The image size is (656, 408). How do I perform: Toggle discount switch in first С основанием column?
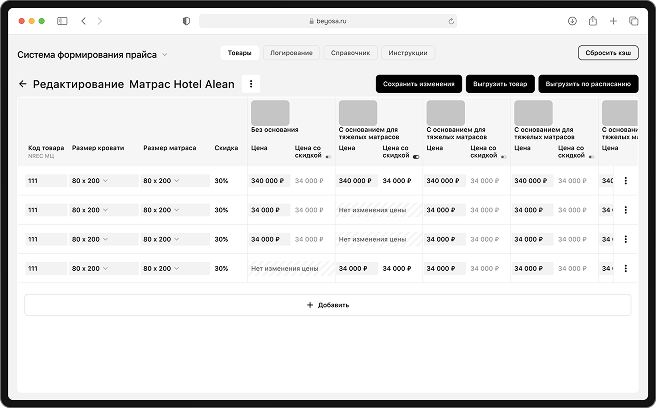click(416, 157)
